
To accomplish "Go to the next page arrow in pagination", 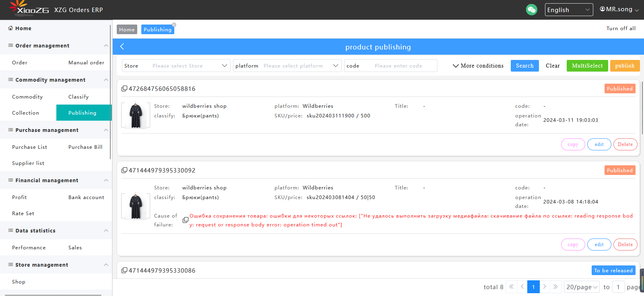I will click(x=545, y=287).
